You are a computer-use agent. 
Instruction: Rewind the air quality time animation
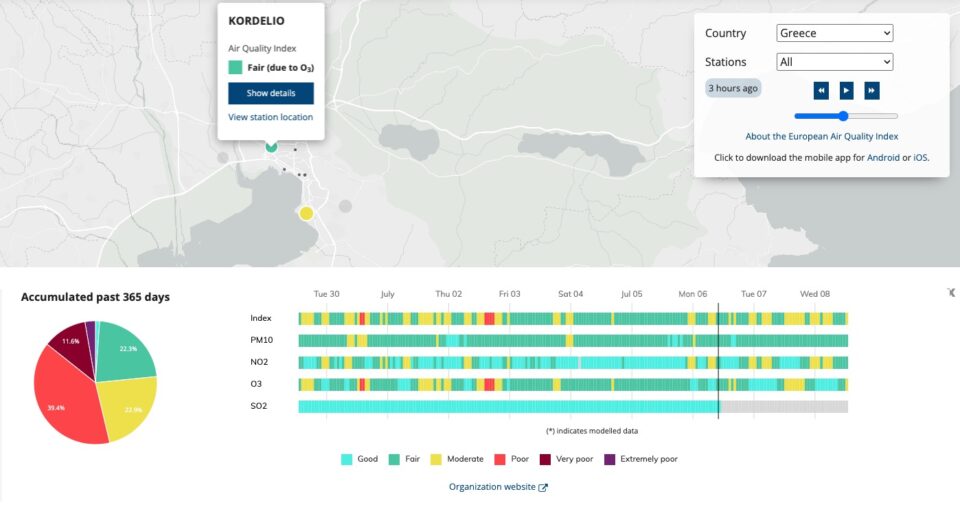(821, 91)
